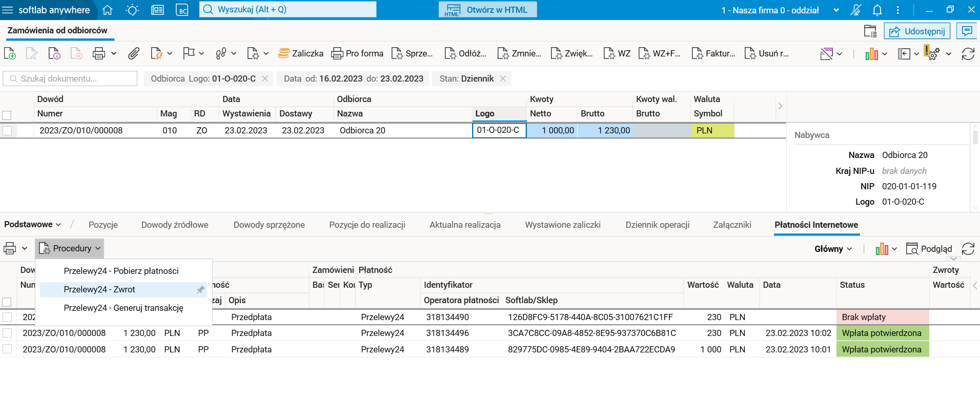The height and width of the screenshot is (396, 980).
Task: Pin the Przelewy24 - Zwrot menu entry
Action: [x=200, y=290]
